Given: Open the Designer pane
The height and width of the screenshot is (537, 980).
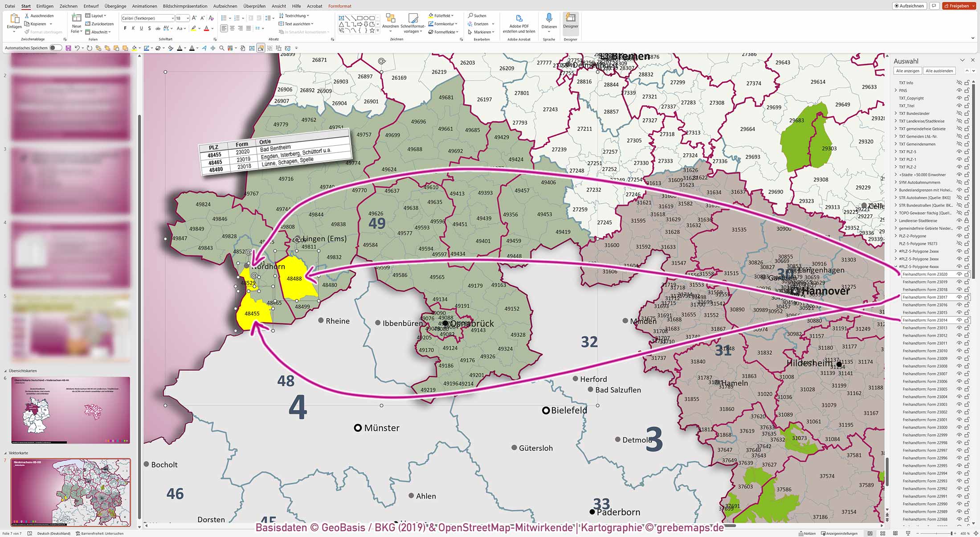Looking at the screenshot, I should tap(571, 22).
